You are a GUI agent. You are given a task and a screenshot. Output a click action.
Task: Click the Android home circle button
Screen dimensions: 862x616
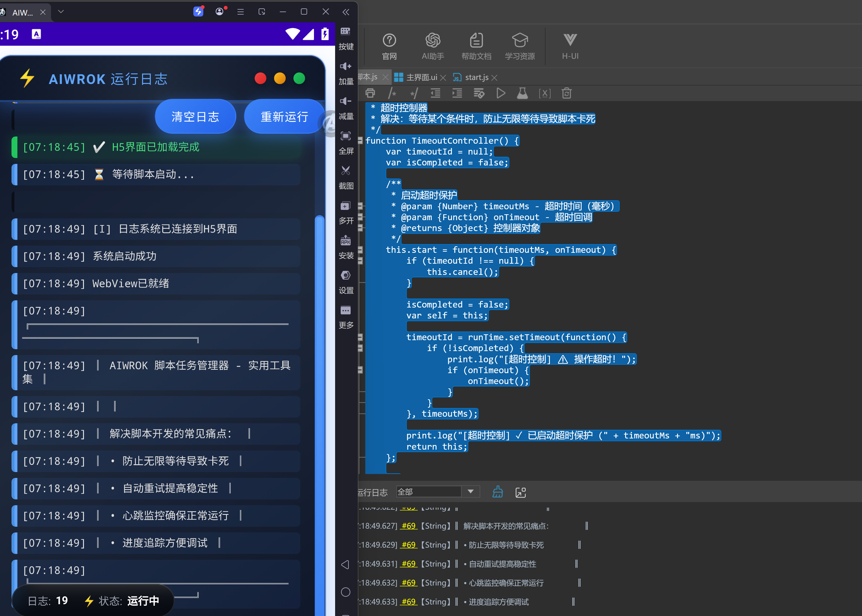point(345,592)
